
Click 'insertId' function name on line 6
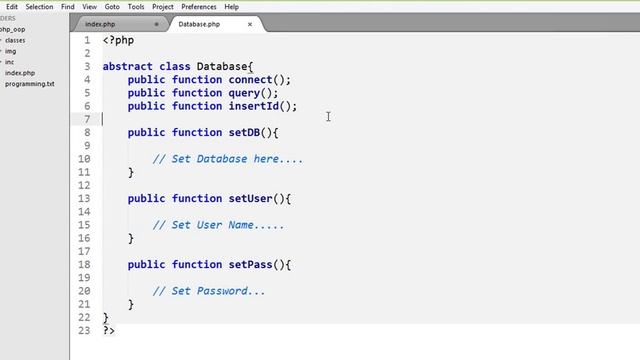pos(253,106)
